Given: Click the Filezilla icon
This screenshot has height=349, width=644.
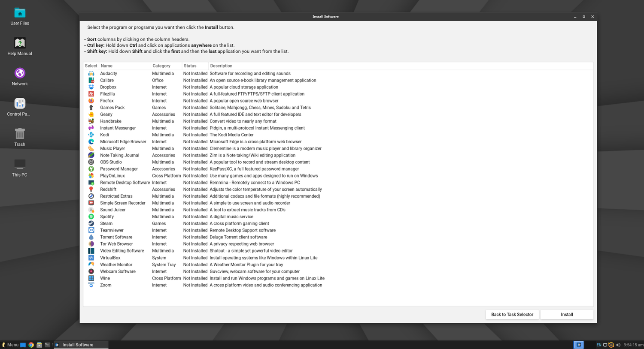Looking at the screenshot, I should click(x=91, y=94).
